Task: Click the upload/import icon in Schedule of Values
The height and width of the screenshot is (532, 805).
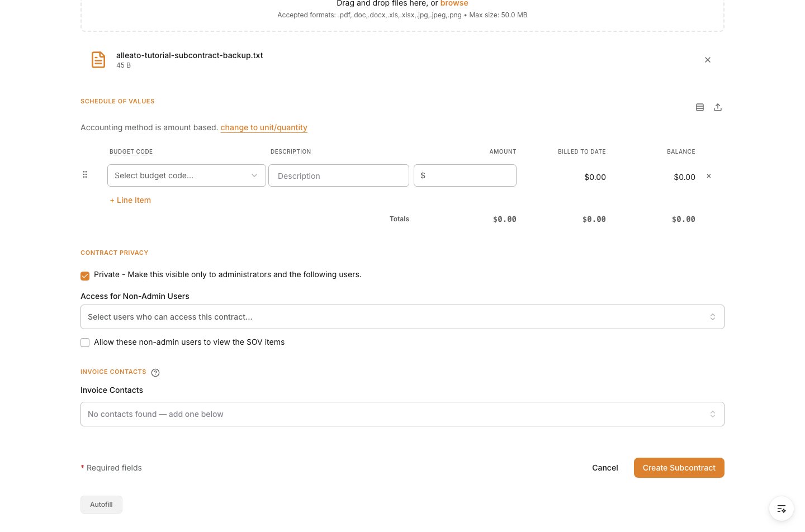Action: point(718,107)
